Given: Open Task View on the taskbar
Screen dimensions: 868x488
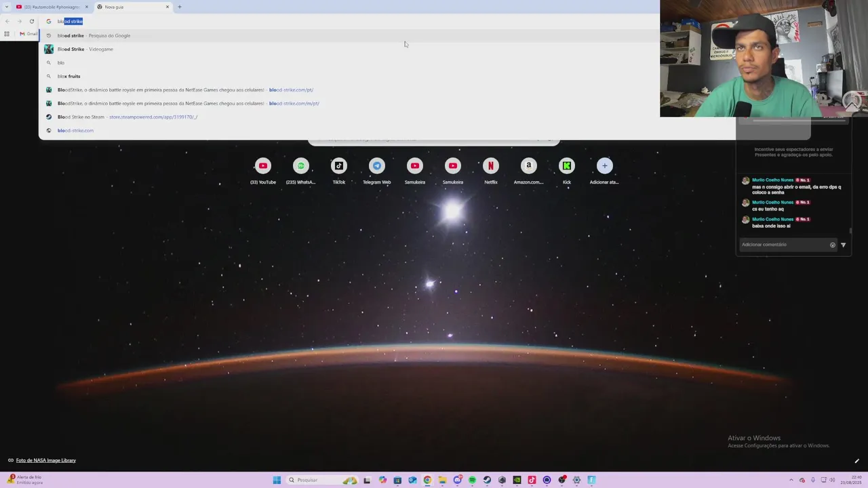Looking at the screenshot, I should tap(367, 480).
